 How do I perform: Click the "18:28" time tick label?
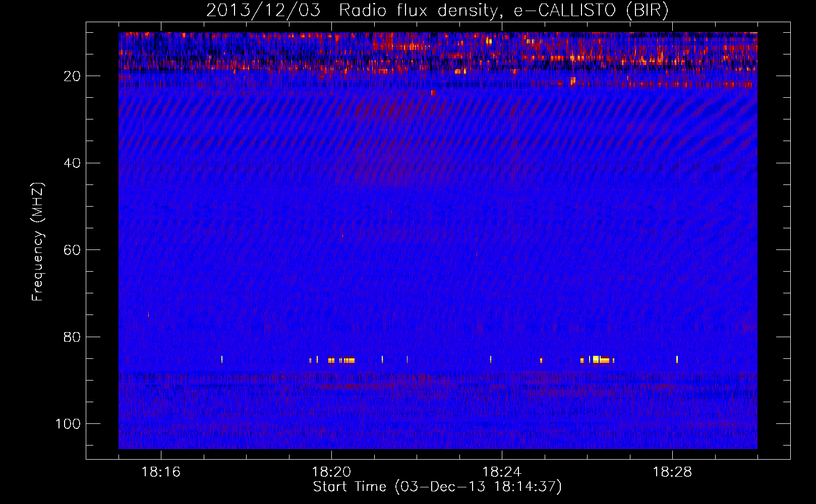(672, 472)
